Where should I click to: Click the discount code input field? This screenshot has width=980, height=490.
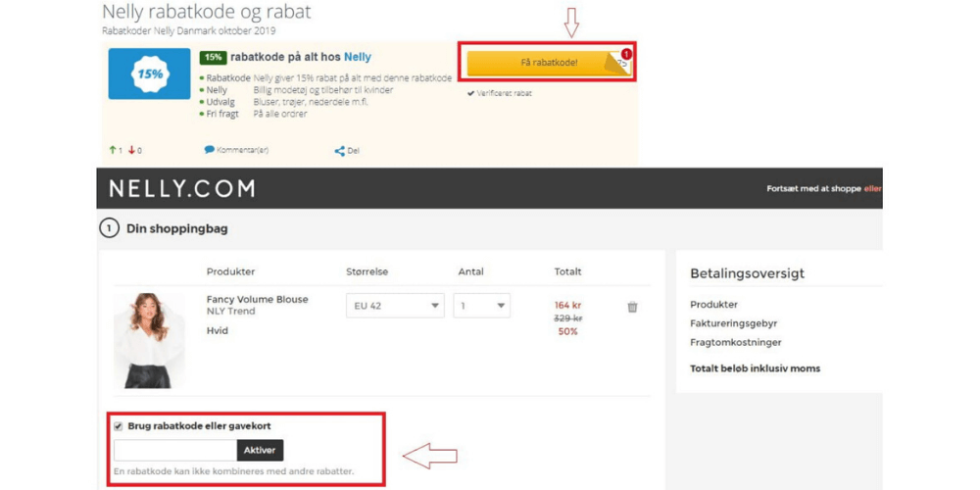coord(175,451)
